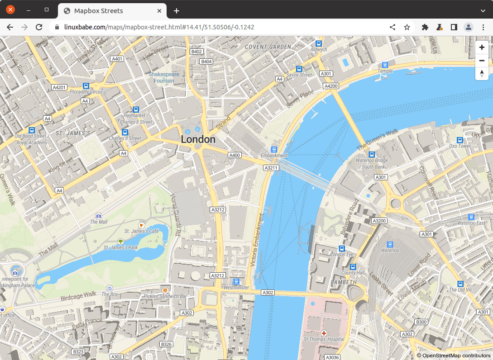Click the Buckingham Palace viewpoint camera icon
Viewport: 493px width, 360px height.
pyautogui.click(x=15, y=273)
